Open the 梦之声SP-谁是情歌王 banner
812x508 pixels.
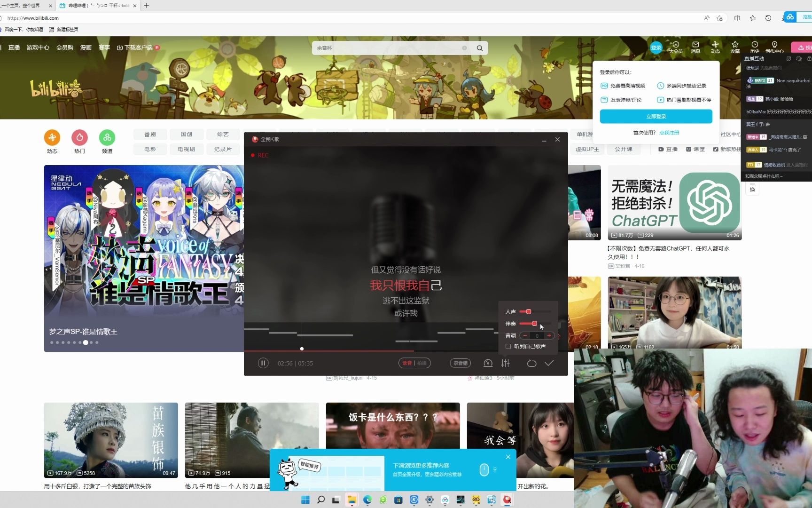point(144,258)
